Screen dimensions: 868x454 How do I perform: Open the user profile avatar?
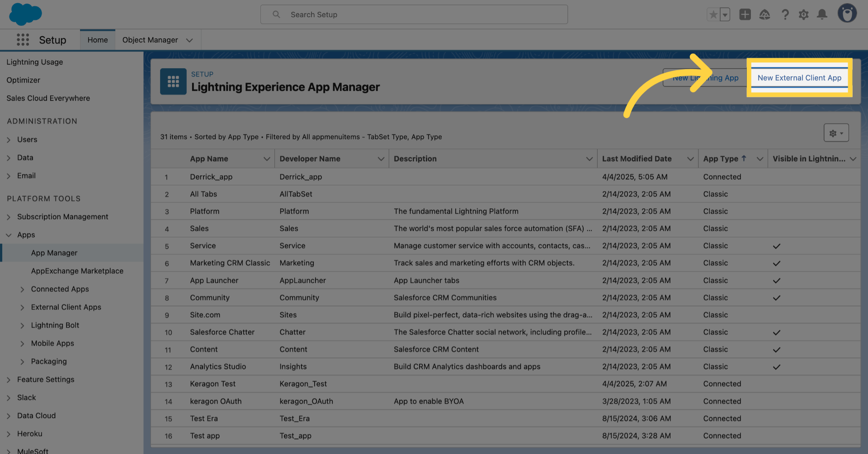pos(847,13)
